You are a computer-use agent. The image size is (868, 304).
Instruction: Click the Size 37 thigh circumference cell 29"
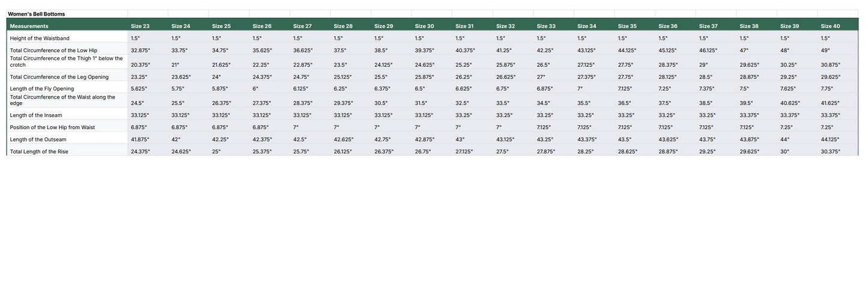tap(703, 65)
